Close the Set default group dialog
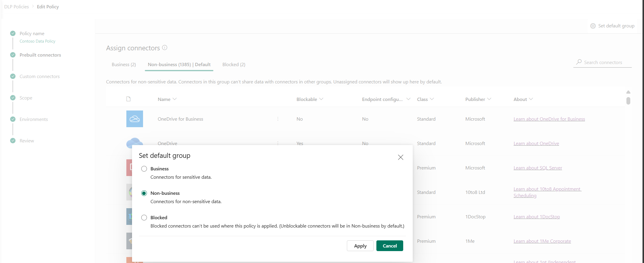 point(401,157)
